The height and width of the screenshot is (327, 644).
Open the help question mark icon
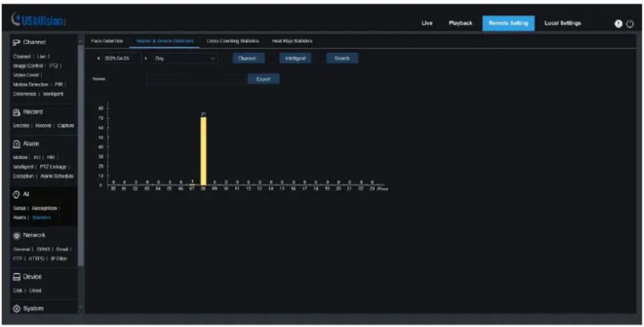pyautogui.click(x=618, y=24)
